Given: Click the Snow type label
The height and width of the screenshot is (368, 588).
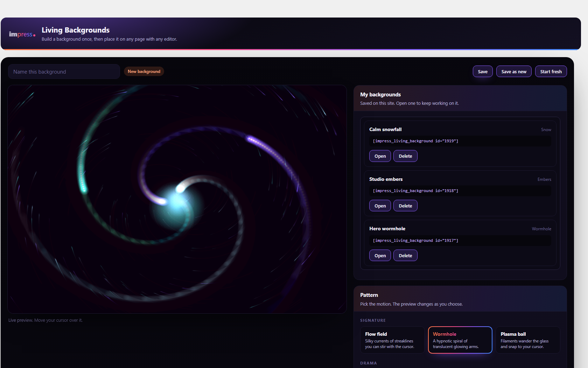Looking at the screenshot, I should pos(546,130).
